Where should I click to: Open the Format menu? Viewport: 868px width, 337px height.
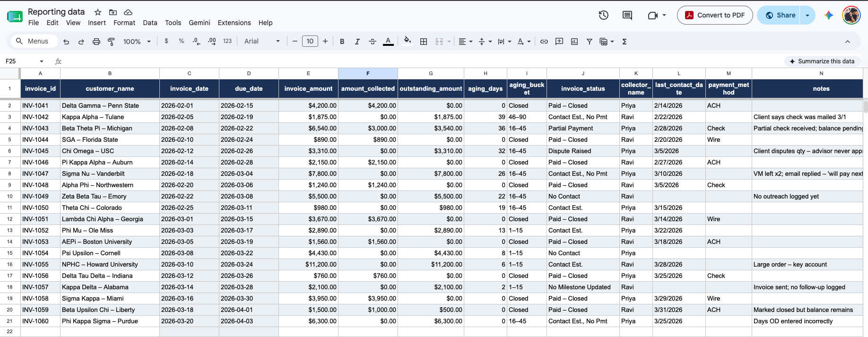(x=124, y=23)
